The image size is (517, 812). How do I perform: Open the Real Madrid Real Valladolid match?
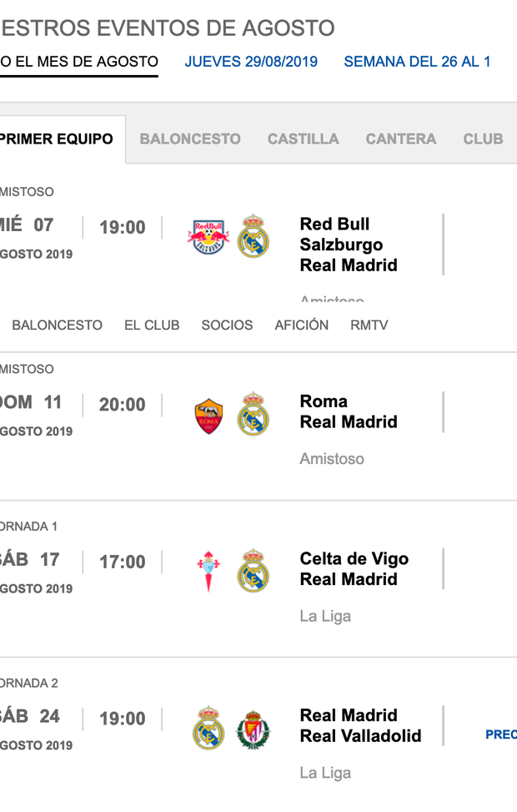pos(360,726)
